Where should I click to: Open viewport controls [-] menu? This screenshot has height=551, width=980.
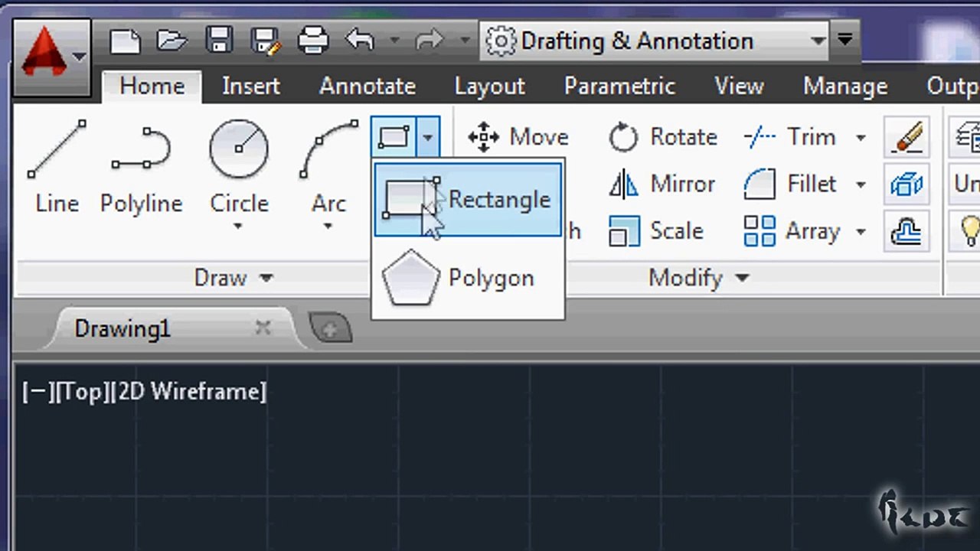pyautogui.click(x=38, y=392)
